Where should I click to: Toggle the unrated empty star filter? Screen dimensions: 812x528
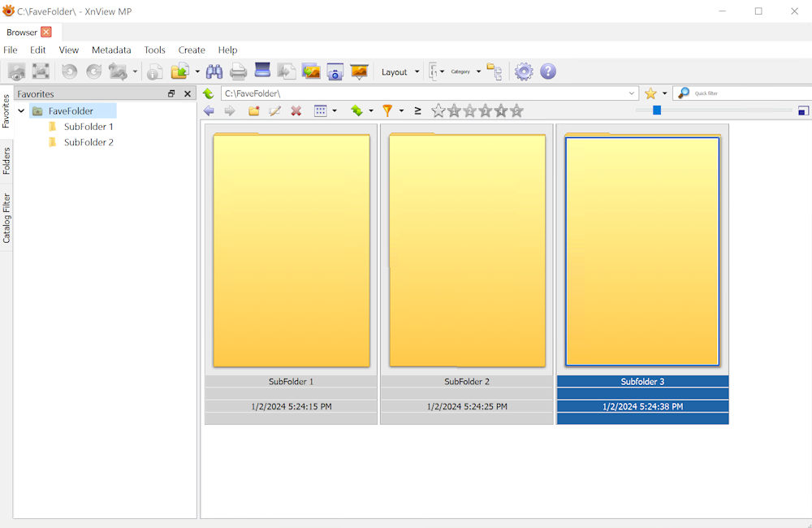point(438,110)
